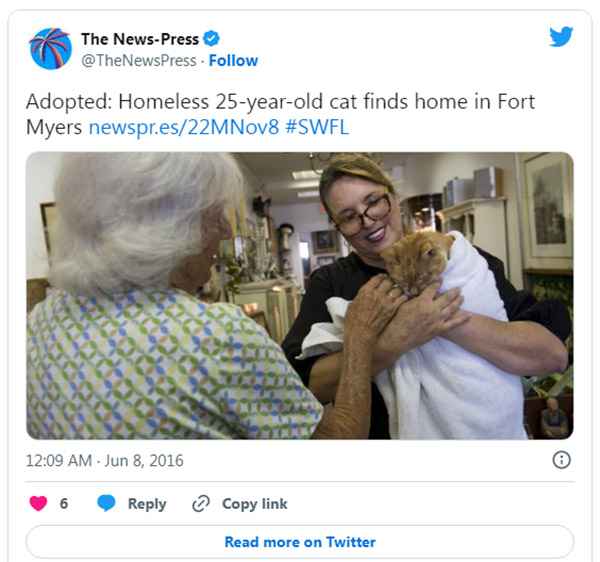Select The News-Press display name
Screen dimensions: 600x562
(140, 39)
